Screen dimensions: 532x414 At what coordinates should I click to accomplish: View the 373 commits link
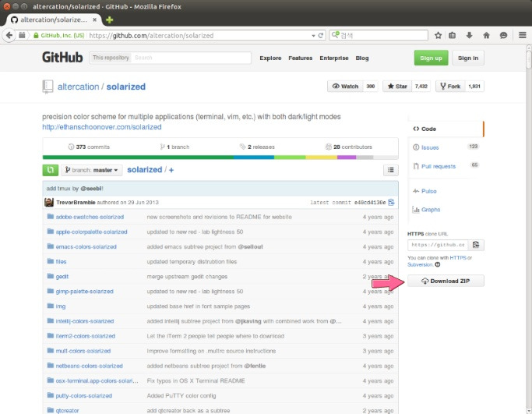click(x=89, y=147)
